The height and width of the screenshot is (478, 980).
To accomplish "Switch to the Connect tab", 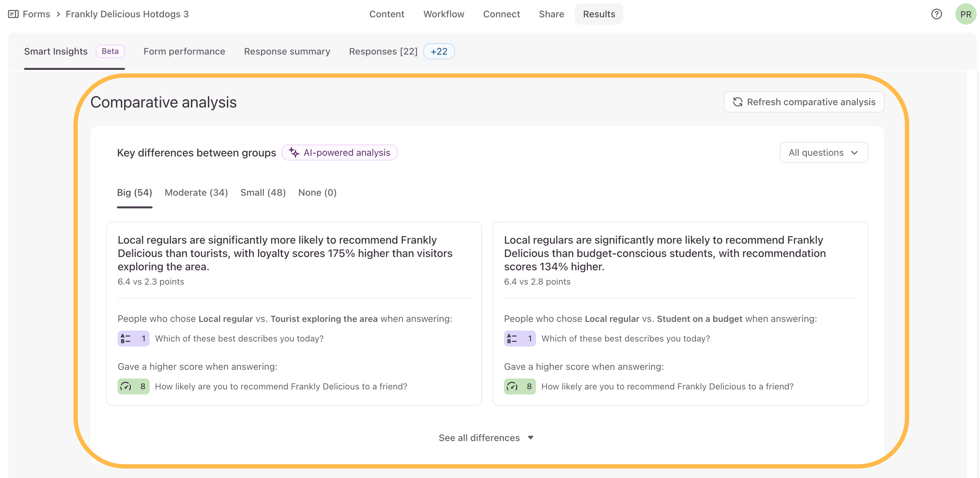I will (x=501, y=14).
